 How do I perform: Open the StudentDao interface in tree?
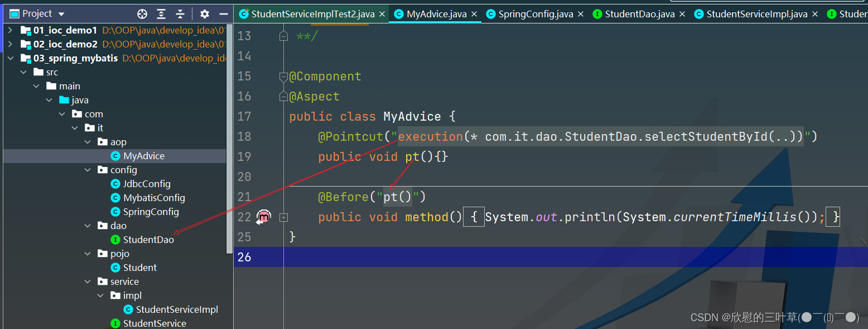pos(148,240)
